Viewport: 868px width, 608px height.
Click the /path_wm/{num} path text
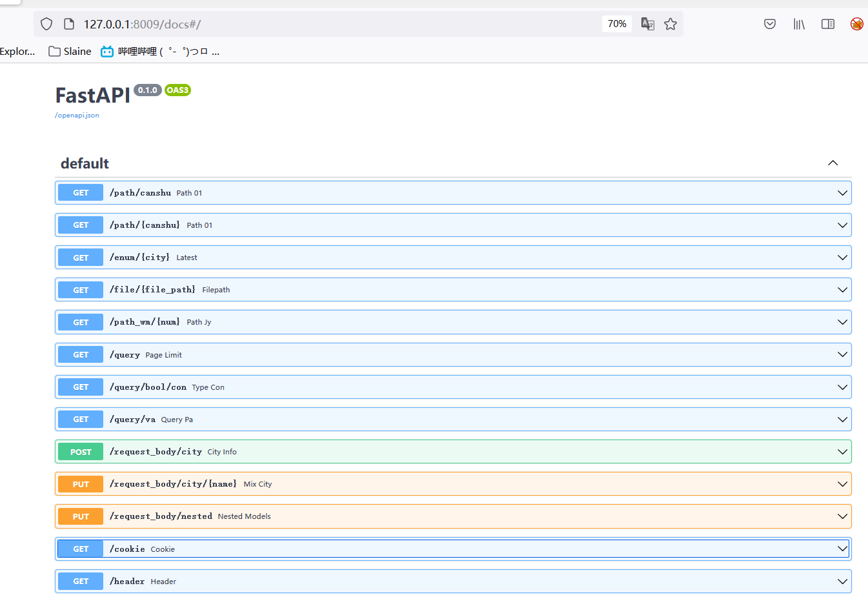coord(145,322)
